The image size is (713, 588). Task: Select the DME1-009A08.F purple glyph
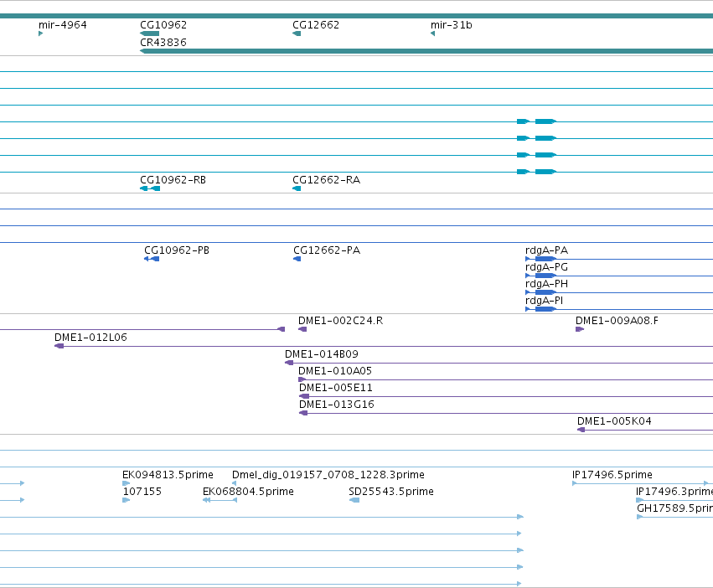[x=580, y=329]
